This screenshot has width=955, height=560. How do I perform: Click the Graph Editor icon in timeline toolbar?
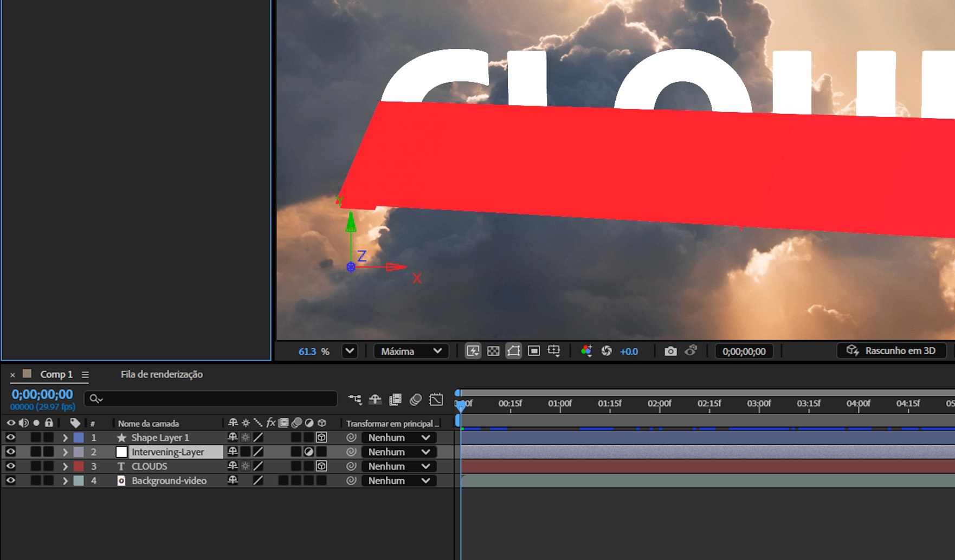[x=436, y=400]
